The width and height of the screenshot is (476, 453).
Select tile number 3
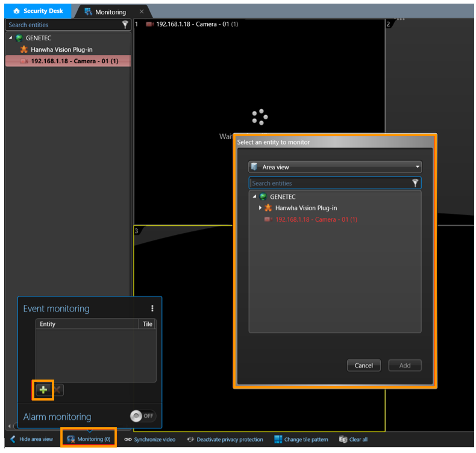[x=136, y=231]
